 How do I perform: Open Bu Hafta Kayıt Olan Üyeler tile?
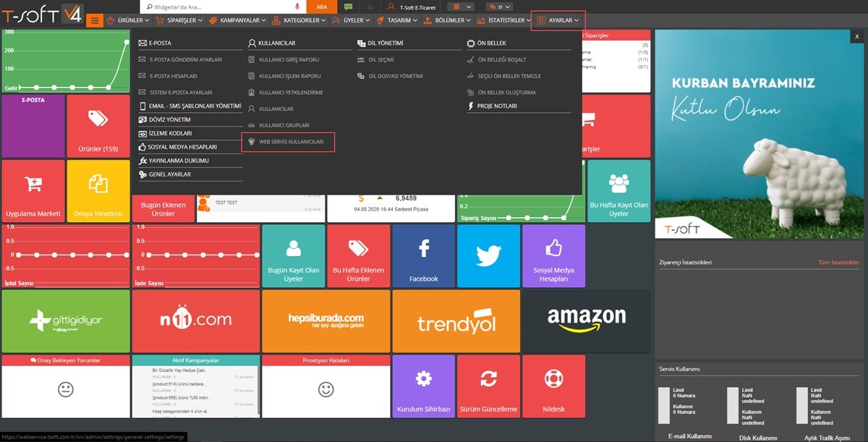[618, 191]
